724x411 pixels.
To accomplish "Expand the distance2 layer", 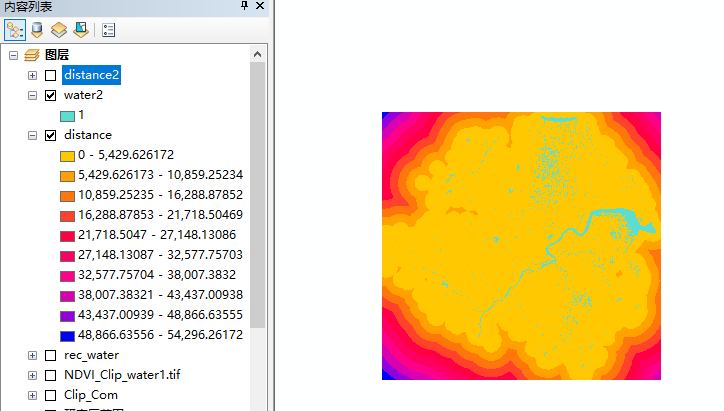I will 32,75.
